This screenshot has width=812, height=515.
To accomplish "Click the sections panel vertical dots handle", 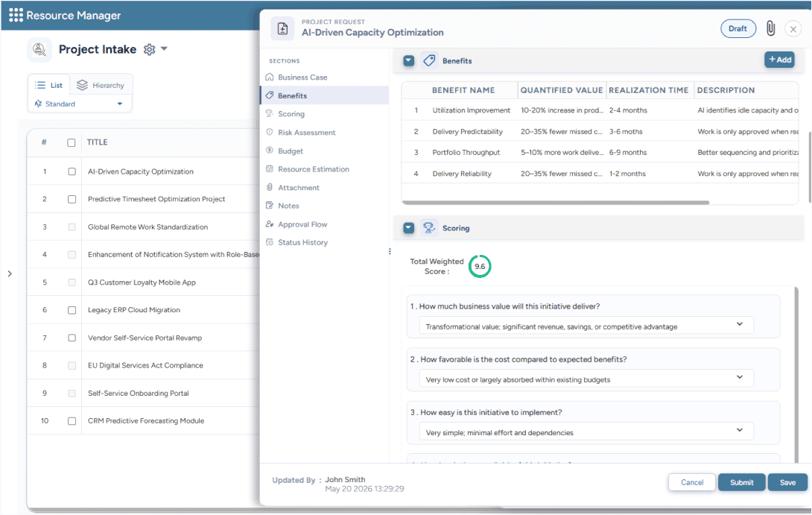I will click(x=390, y=251).
